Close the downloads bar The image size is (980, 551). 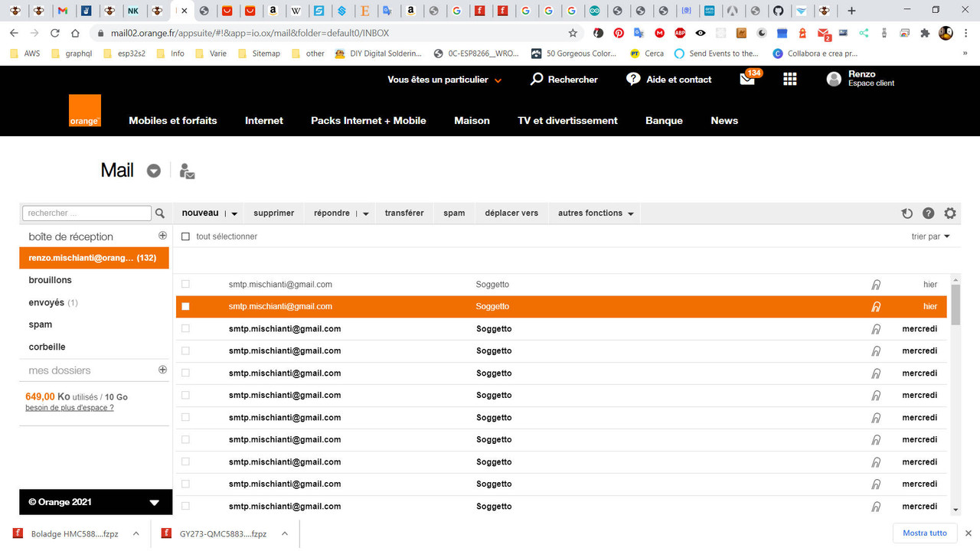point(968,533)
